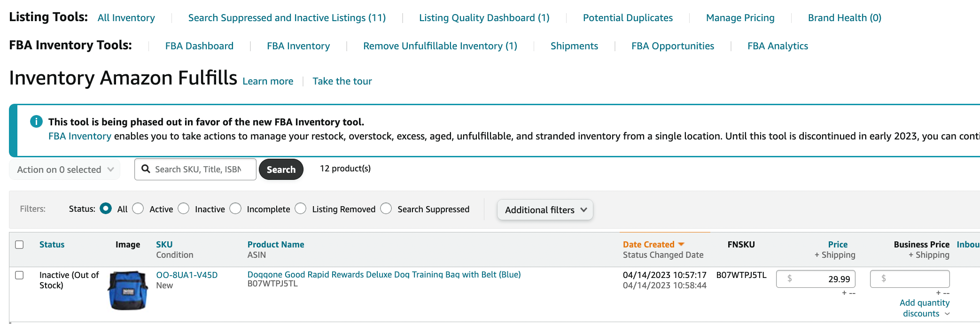Click the price field showing 29.99
Image resolution: width=980 pixels, height=324 pixels.
816,279
